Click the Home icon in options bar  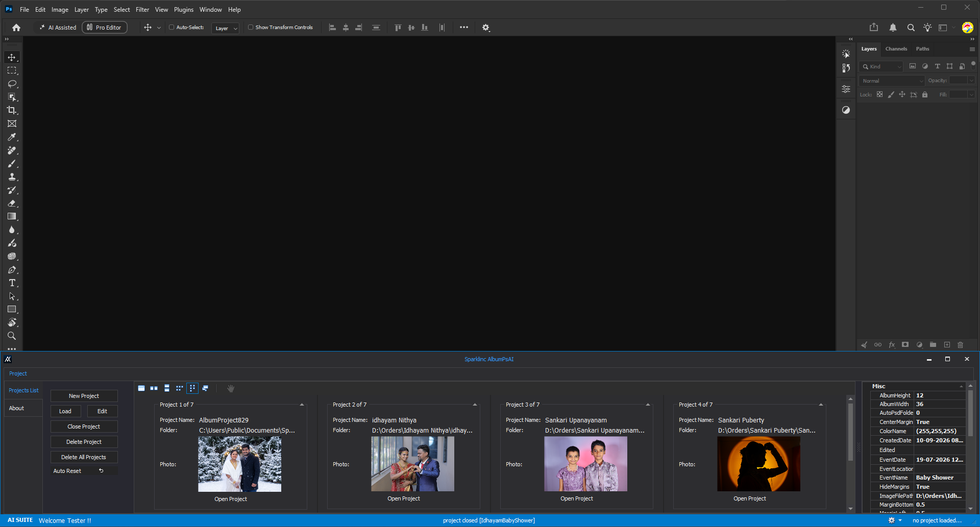(16, 28)
